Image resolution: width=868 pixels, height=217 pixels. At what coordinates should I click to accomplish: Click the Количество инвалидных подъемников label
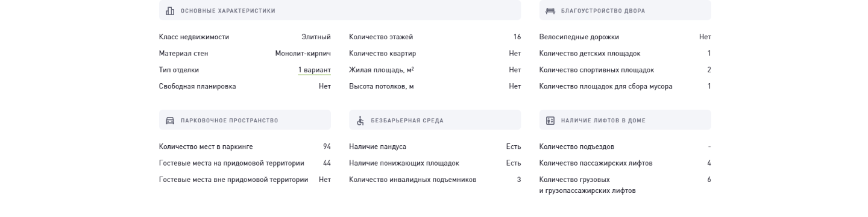click(413, 180)
